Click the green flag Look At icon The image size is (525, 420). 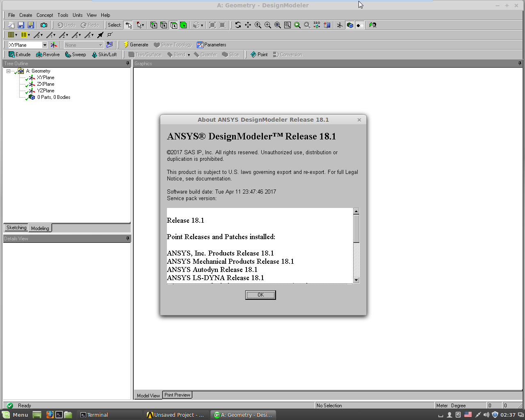[x=372, y=25]
